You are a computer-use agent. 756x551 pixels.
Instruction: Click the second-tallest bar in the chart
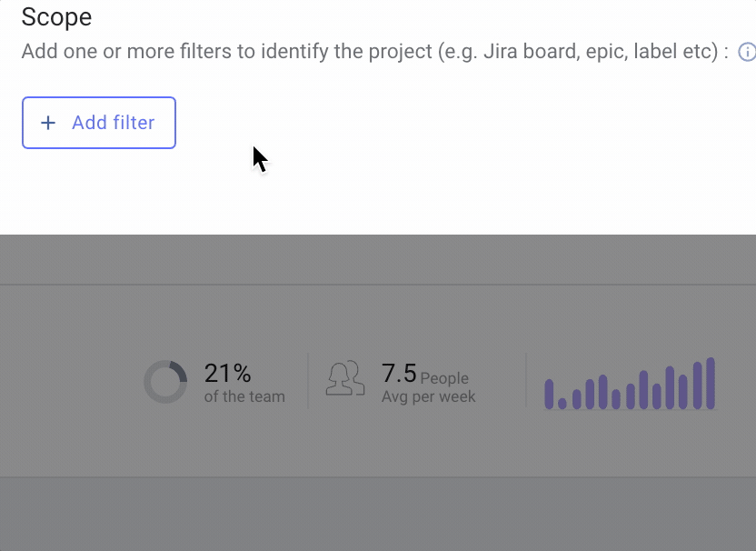click(x=697, y=386)
